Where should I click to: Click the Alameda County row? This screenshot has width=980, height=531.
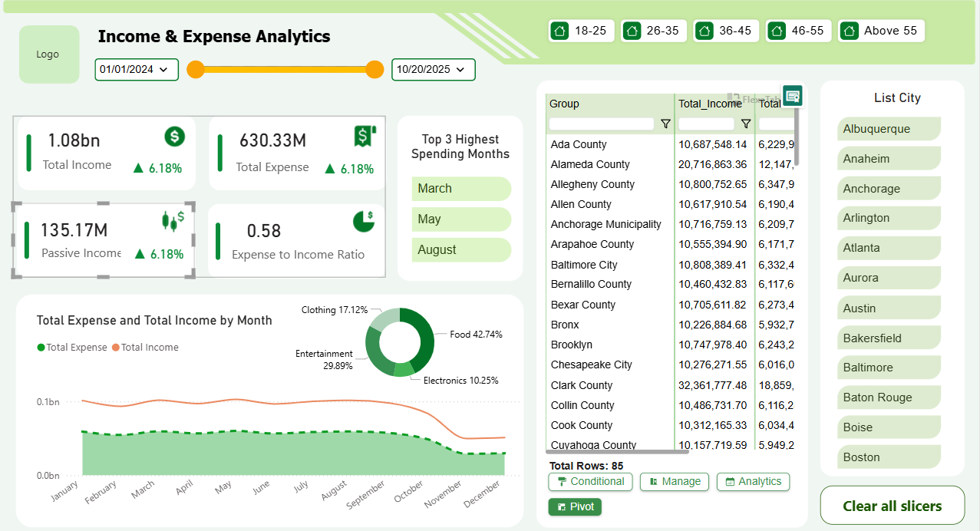[x=670, y=164]
